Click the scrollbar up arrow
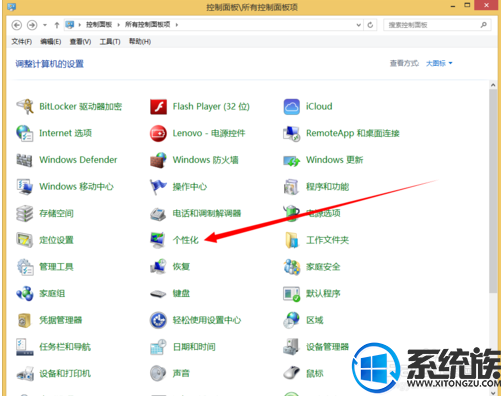The height and width of the screenshot is (396, 501). 493,85
